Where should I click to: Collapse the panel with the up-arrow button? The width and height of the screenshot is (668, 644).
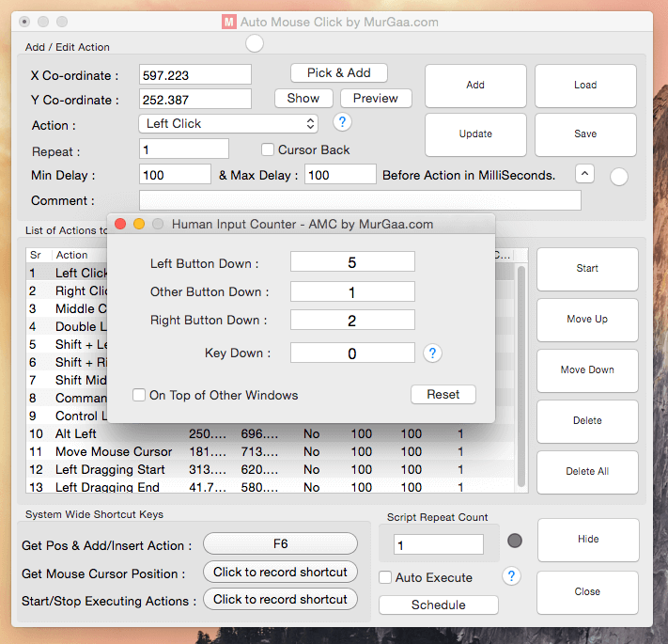584,174
